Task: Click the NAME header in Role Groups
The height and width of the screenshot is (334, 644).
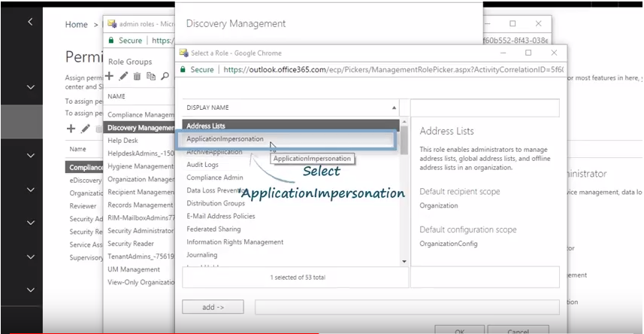Action: (116, 96)
